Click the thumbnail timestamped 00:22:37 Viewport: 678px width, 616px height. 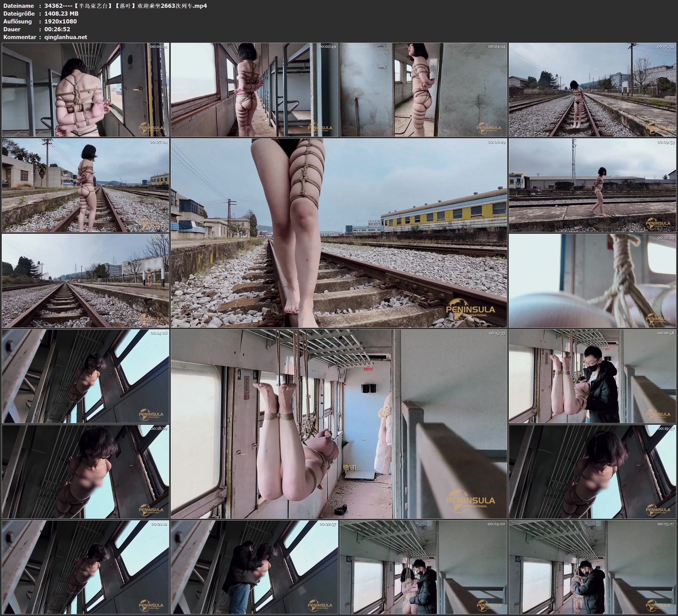tap(254, 567)
